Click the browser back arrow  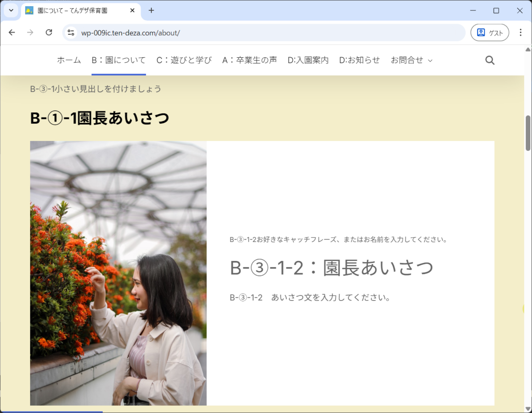[x=12, y=32]
